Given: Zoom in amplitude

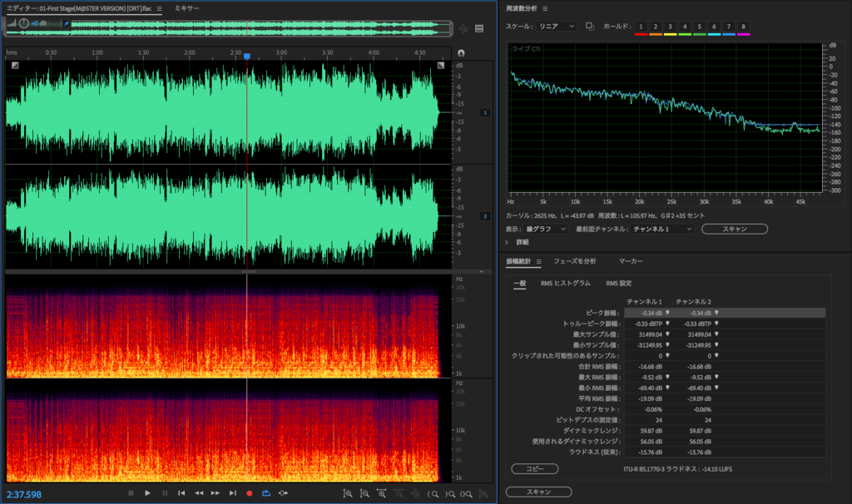Looking at the screenshot, I should pos(348,494).
